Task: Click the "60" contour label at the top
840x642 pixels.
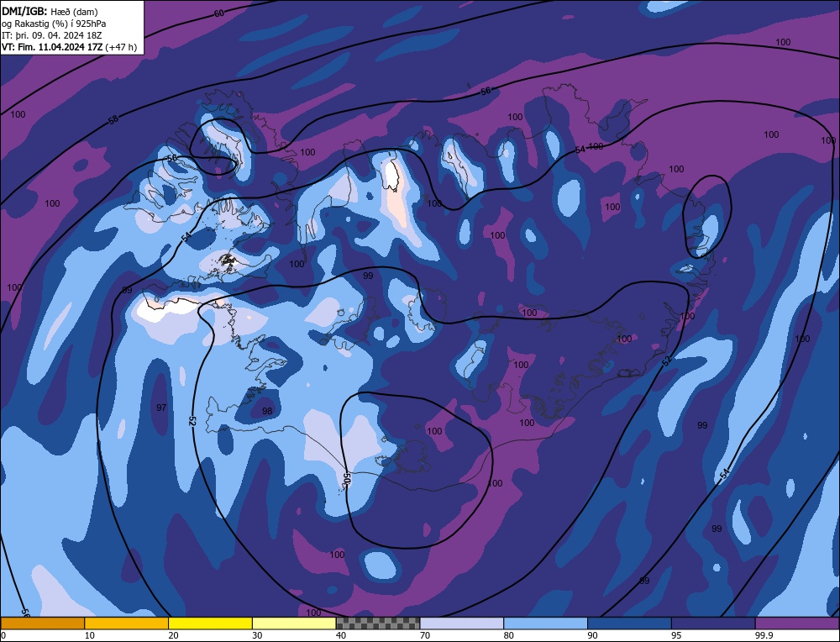Action: tap(218, 13)
